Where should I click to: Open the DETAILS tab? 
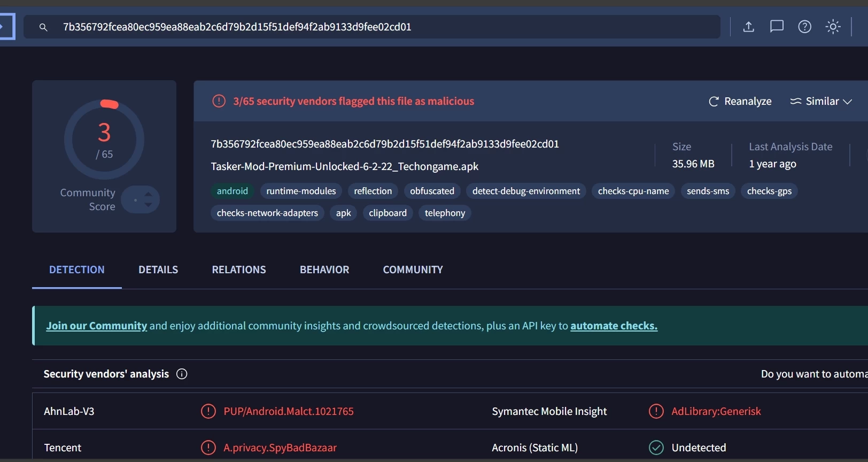(158, 270)
